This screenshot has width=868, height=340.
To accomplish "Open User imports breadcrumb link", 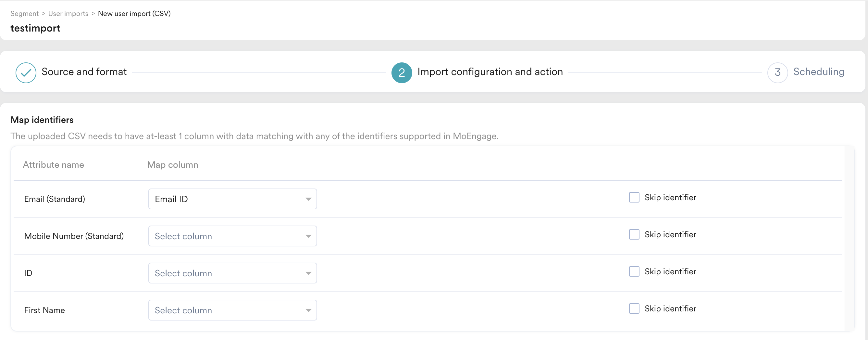I will tap(68, 14).
